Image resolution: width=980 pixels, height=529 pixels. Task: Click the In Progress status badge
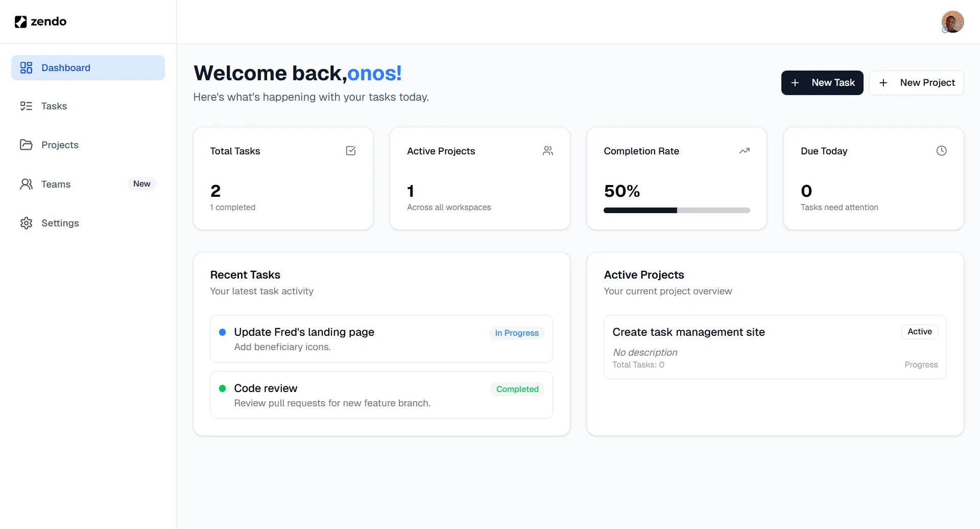[x=516, y=333]
